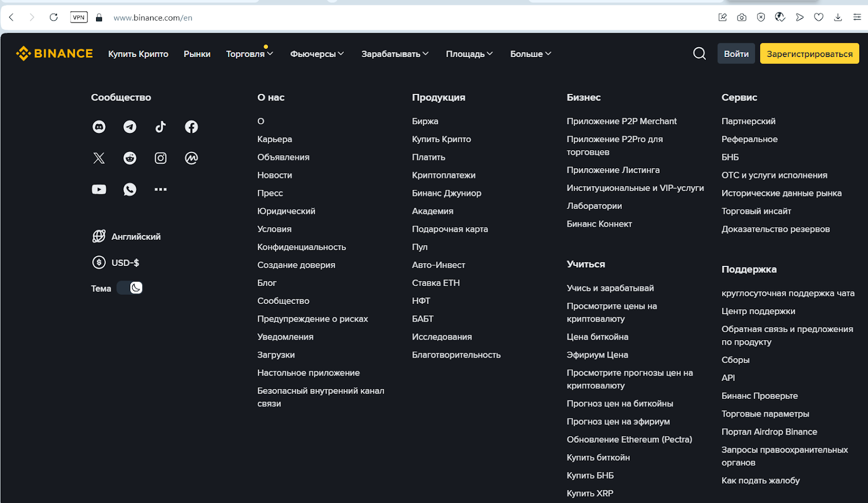Open the Цена биткойна link
The width and height of the screenshot is (868, 503).
tap(597, 336)
